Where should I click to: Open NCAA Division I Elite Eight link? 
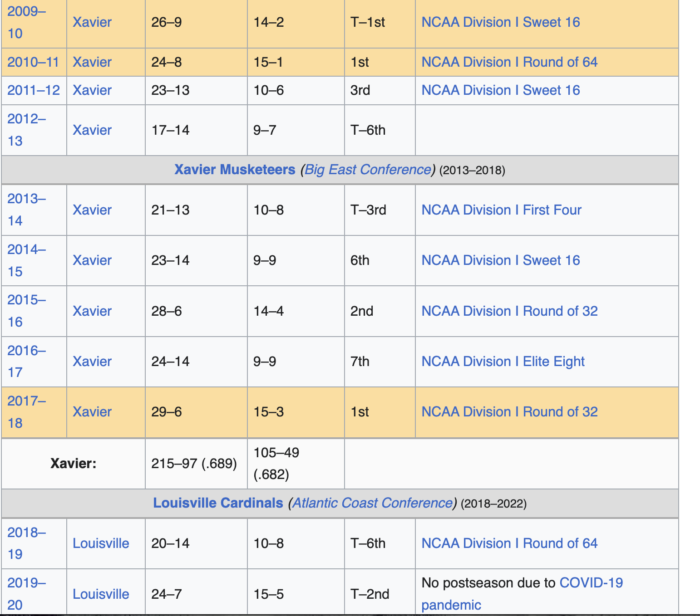pos(503,362)
